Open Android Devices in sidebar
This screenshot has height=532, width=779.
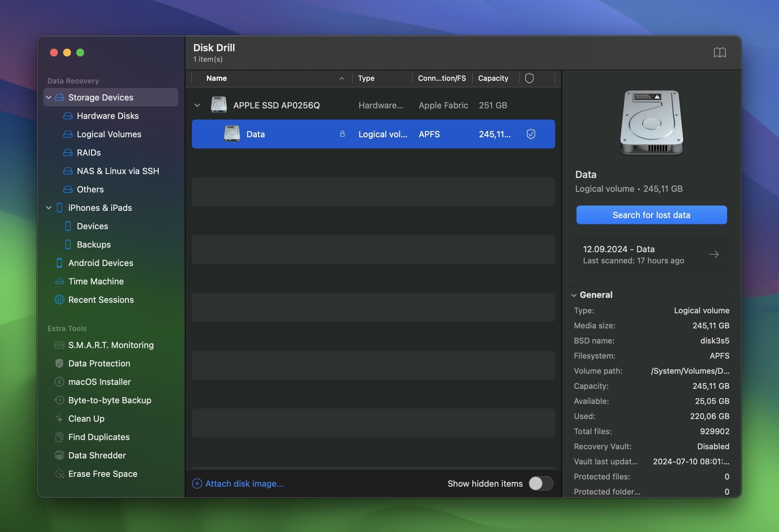click(101, 263)
